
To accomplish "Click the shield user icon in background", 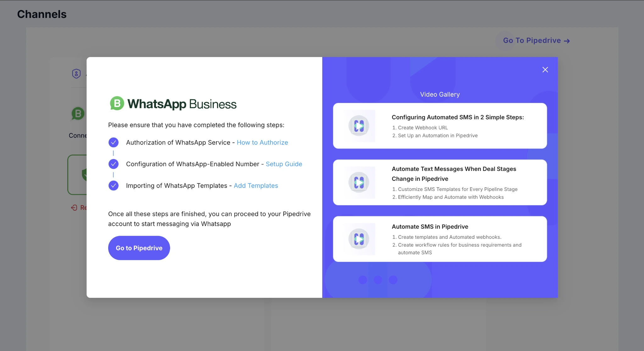I will [x=76, y=73].
